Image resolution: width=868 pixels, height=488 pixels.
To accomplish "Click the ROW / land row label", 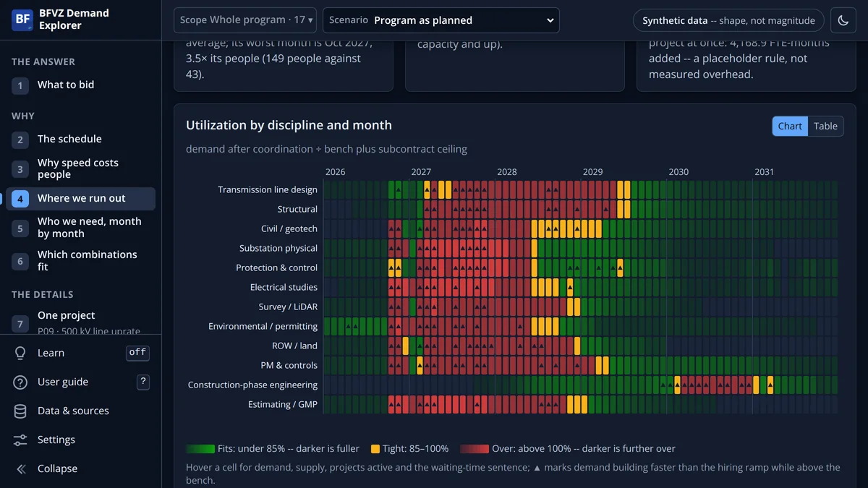I will pyautogui.click(x=294, y=346).
